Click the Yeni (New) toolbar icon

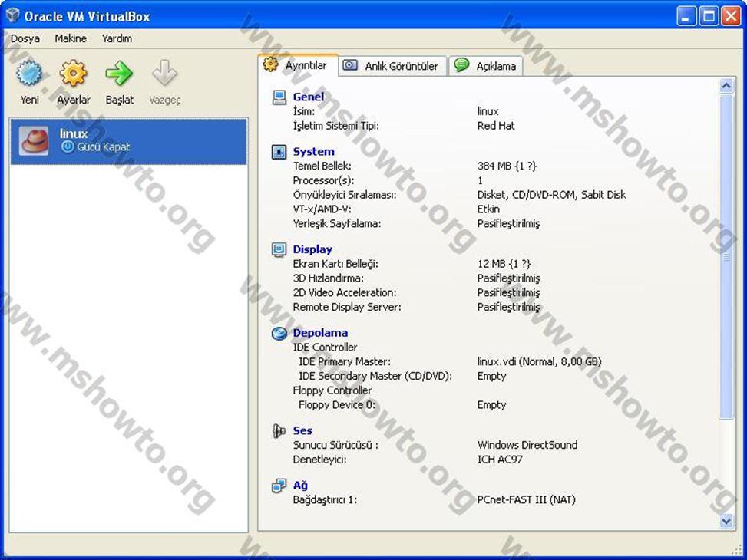(x=29, y=74)
